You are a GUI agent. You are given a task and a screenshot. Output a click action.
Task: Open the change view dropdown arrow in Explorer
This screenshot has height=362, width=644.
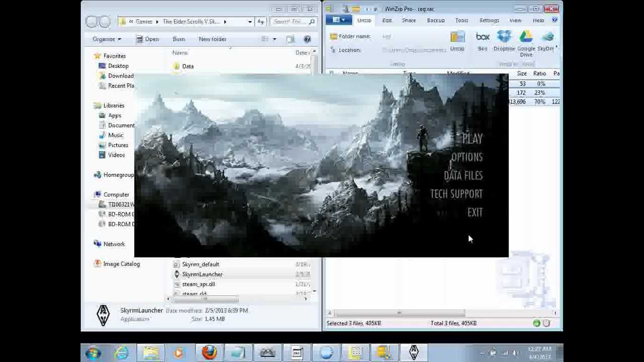point(274,39)
